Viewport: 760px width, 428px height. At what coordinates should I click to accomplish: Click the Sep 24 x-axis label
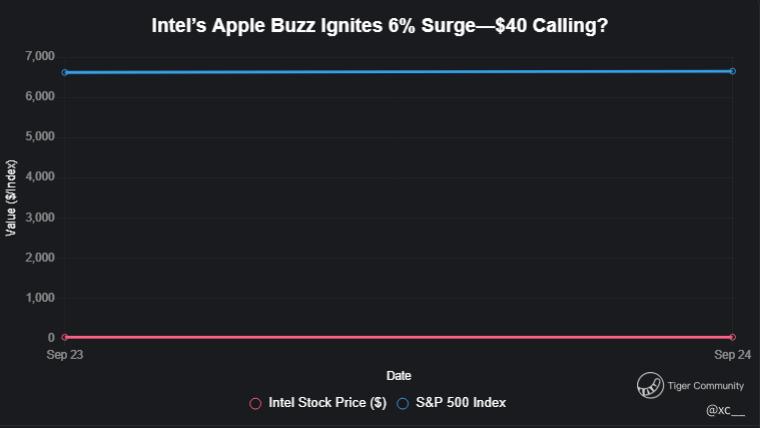(x=732, y=355)
